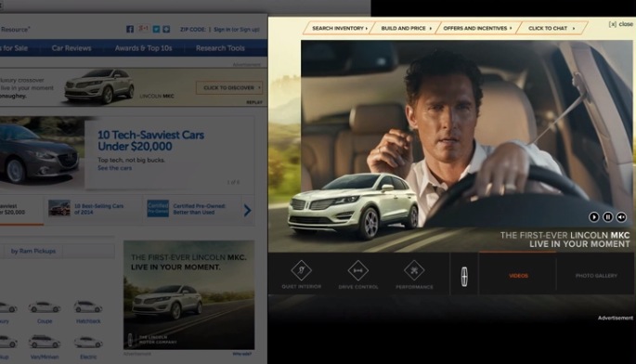Open the Car Reviews menu
The image size is (636, 364).
(x=71, y=48)
